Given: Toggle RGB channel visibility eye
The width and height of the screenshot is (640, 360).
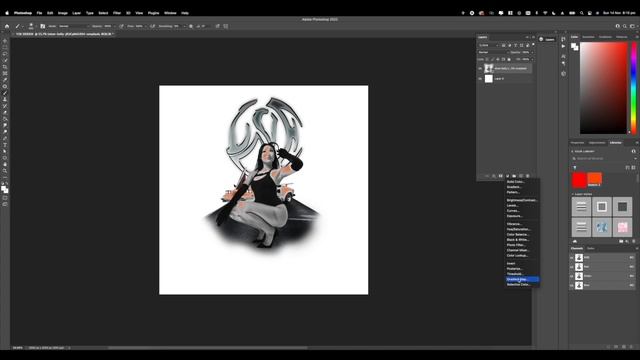Looking at the screenshot, I should pos(572,258).
